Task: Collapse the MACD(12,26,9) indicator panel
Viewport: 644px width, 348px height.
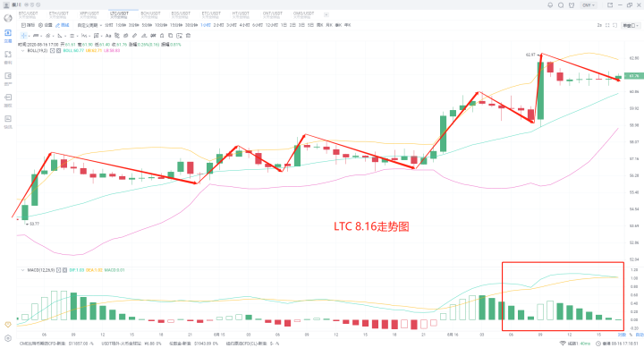Action: (22, 270)
